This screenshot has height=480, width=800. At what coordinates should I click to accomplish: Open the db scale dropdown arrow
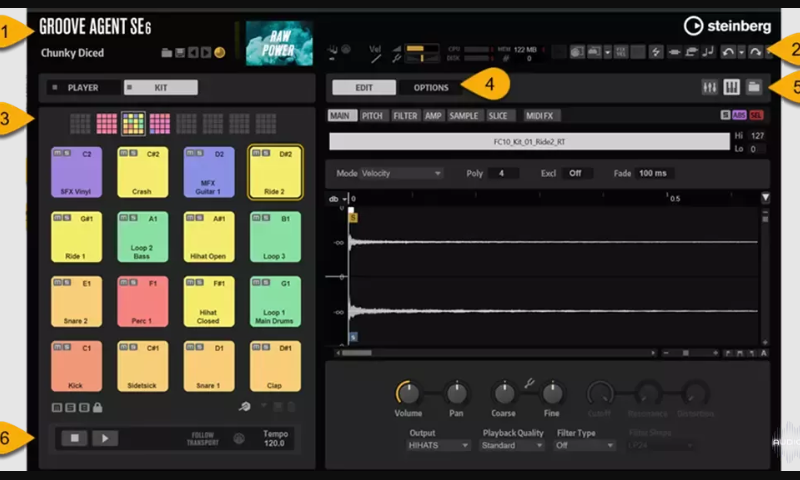tap(344, 199)
